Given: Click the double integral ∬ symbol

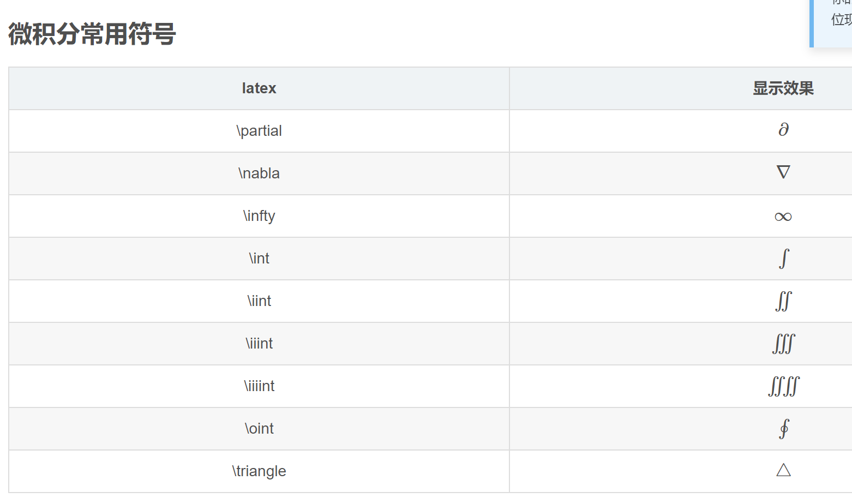Looking at the screenshot, I should (x=783, y=301).
